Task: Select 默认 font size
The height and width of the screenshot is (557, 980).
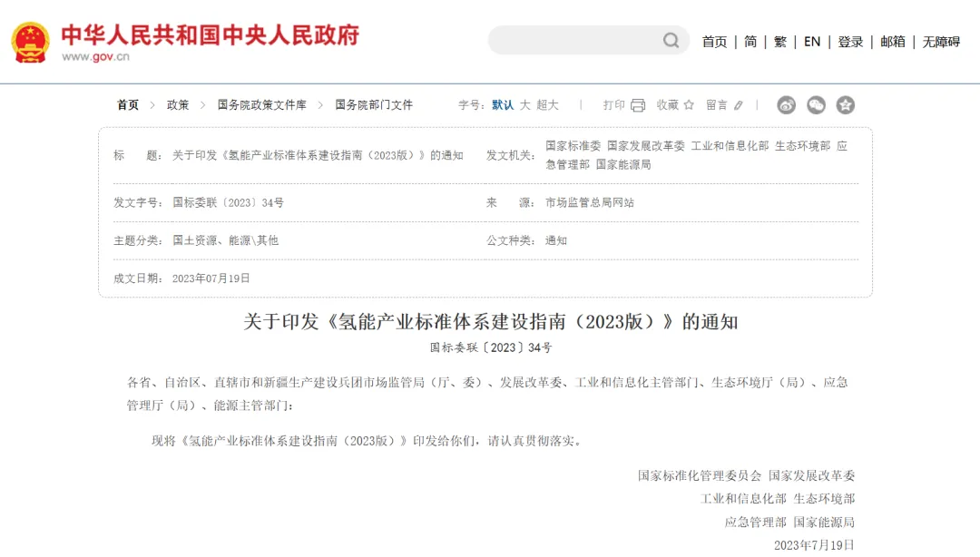Action: click(503, 105)
